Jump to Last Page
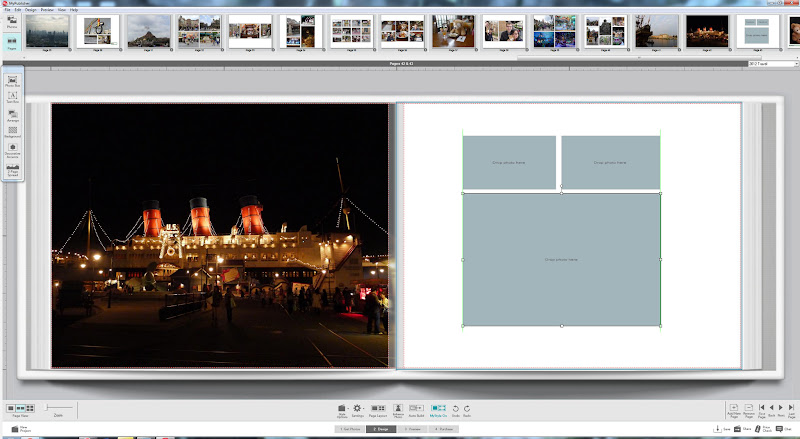Image resolution: width=800 pixels, height=439 pixels. pyautogui.click(x=791, y=411)
